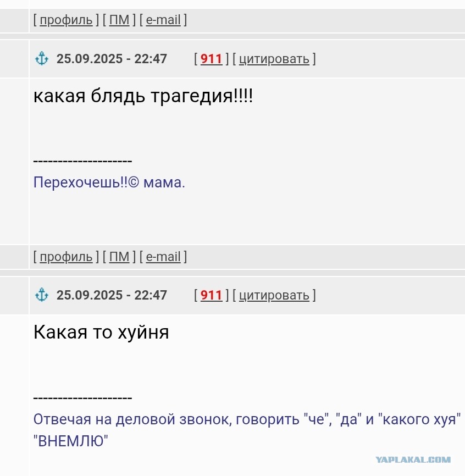
Task: Click the message text 'какая блядь трагедия!!!!'
Action: point(143,96)
